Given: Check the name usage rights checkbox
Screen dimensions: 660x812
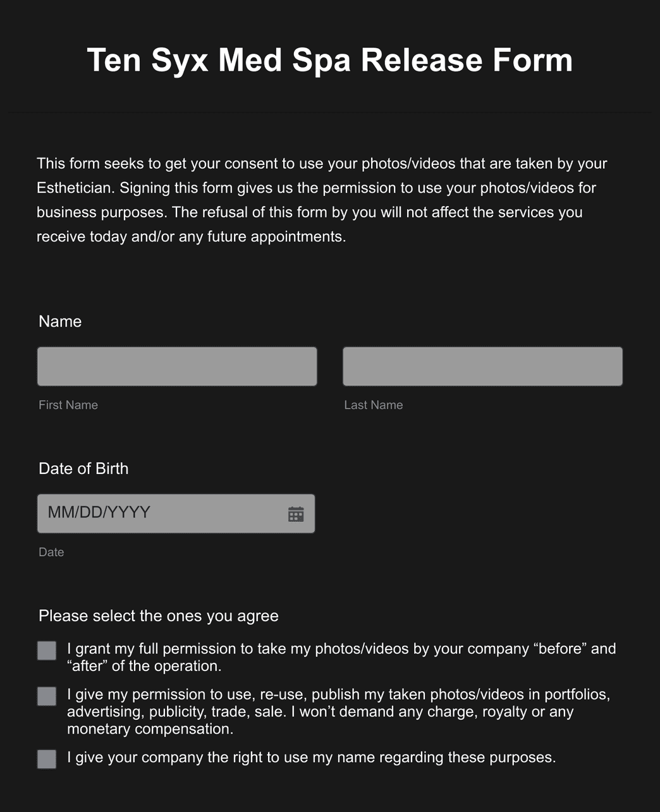Looking at the screenshot, I should click(47, 759).
